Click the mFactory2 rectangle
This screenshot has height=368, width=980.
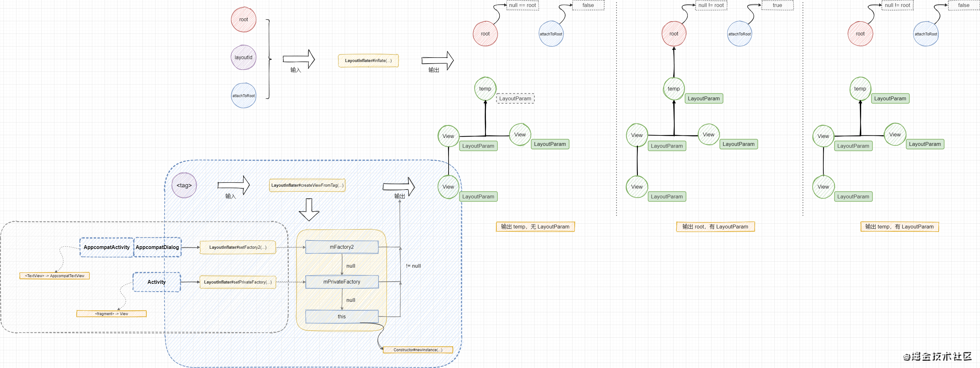(341, 247)
